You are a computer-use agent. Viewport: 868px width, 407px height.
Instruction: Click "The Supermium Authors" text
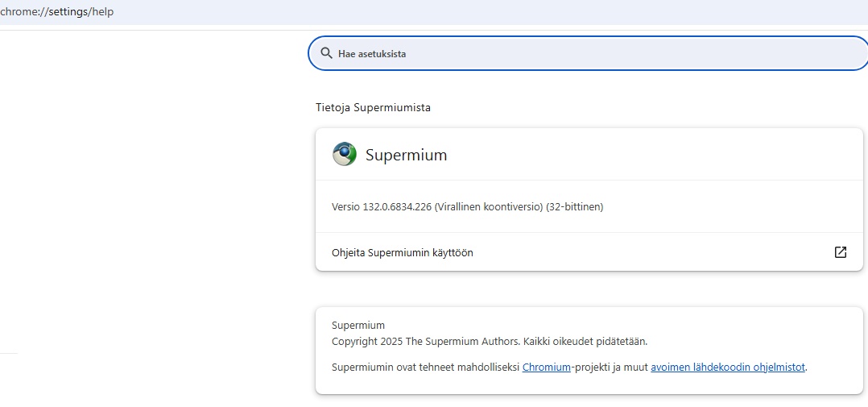463,342
